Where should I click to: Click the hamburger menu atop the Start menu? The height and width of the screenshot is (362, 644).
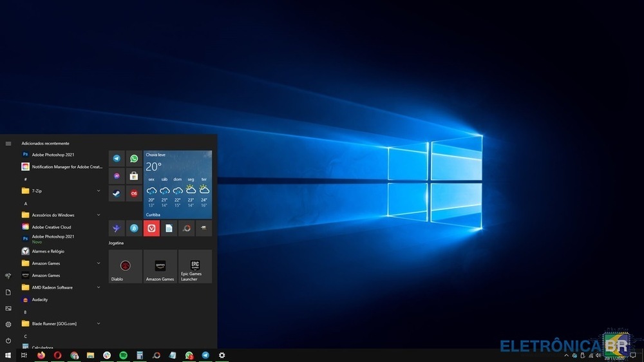(x=8, y=144)
